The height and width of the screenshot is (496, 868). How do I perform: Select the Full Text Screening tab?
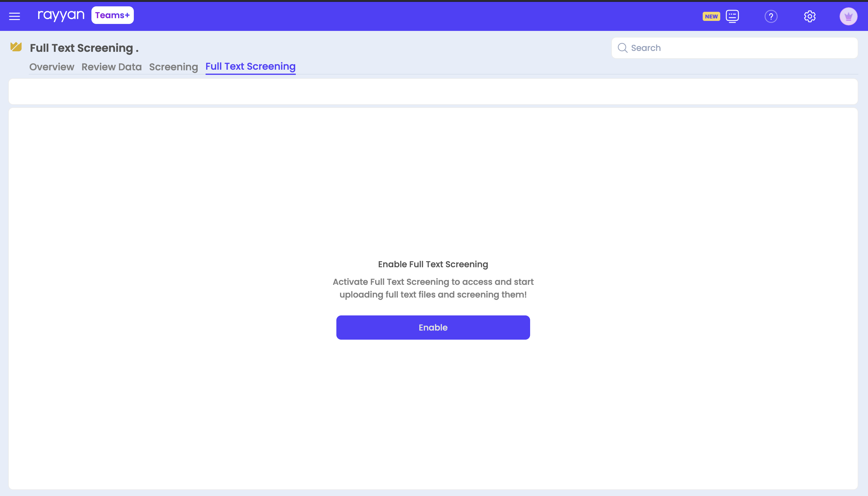coord(250,66)
